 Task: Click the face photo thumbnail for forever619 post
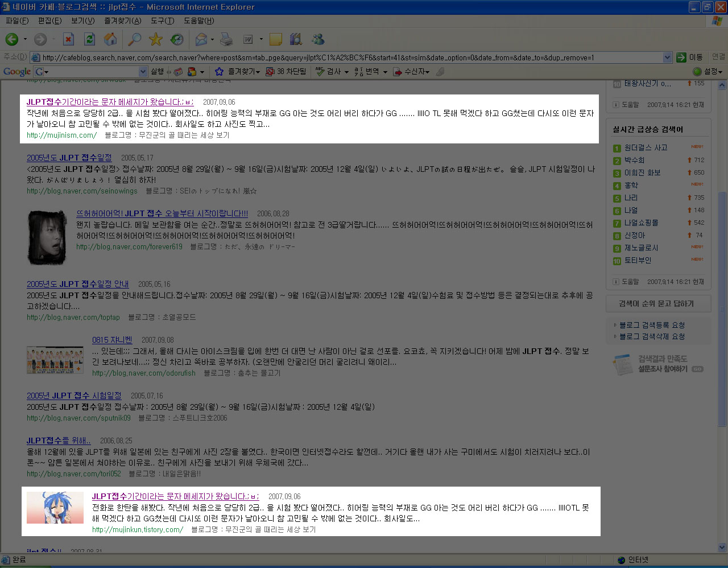[48, 237]
